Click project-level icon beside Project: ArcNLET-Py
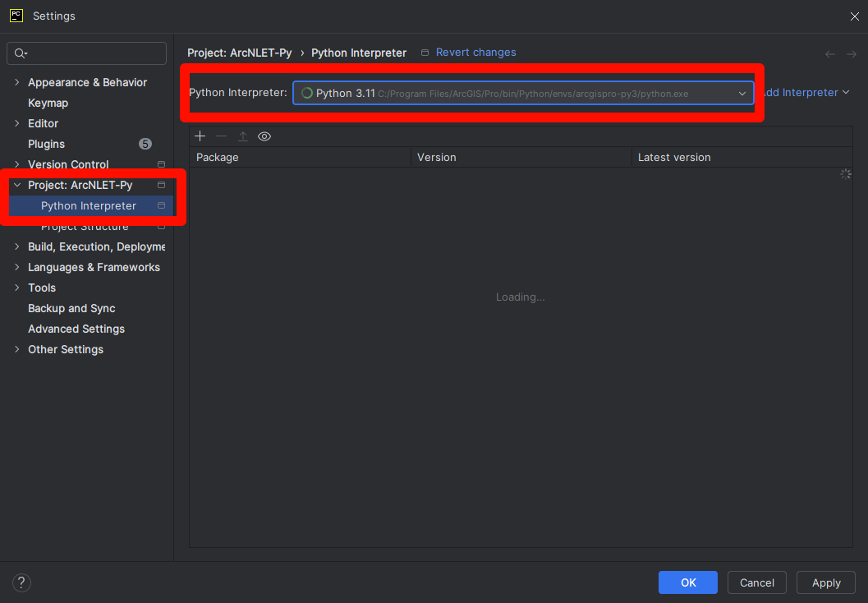This screenshot has width=868, height=603. [x=161, y=185]
